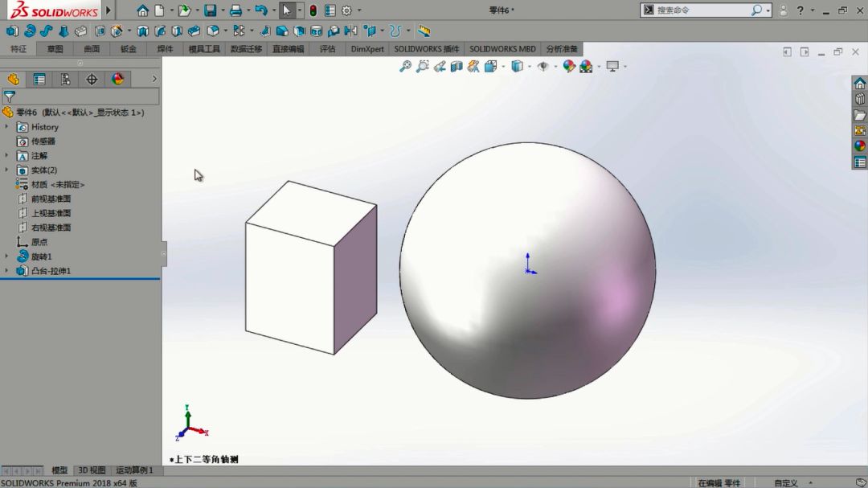Expand the 旋转1 feature node
The image size is (868, 488).
(x=6, y=256)
